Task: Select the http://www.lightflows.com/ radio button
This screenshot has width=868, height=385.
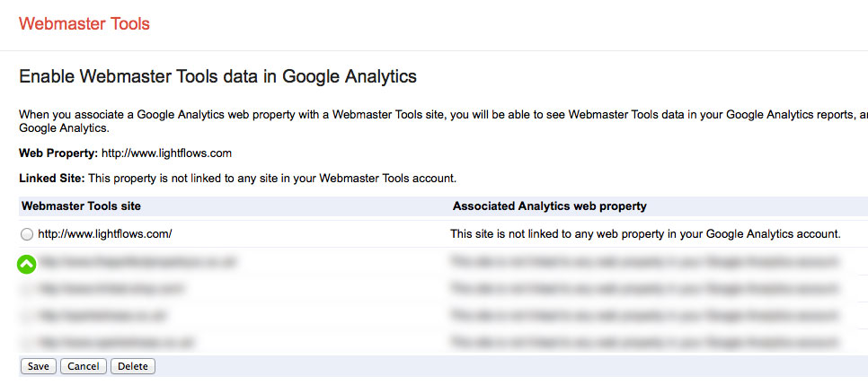Action: (x=27, y=234)
